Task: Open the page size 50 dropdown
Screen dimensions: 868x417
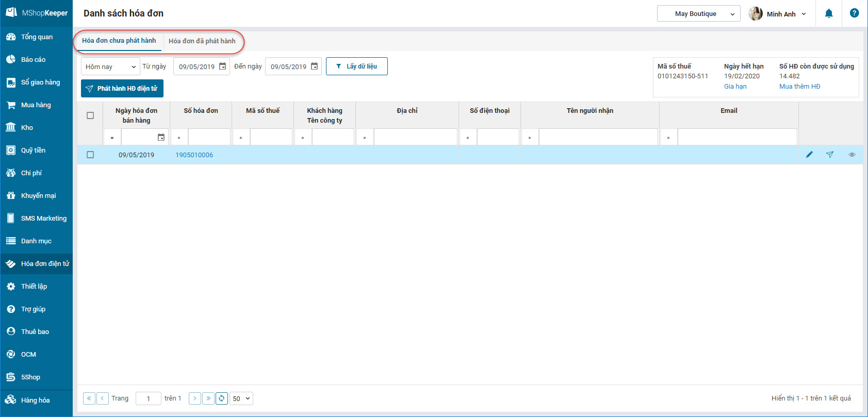Action: [x=241, y=398]
